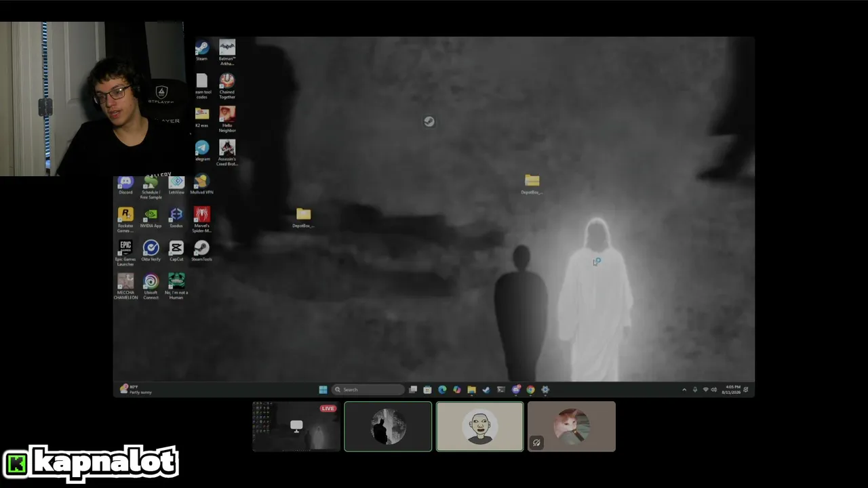Open the Partly sunny weather widget
The height and width of the screenshot is (488, 868).
[x=136, y=389]
